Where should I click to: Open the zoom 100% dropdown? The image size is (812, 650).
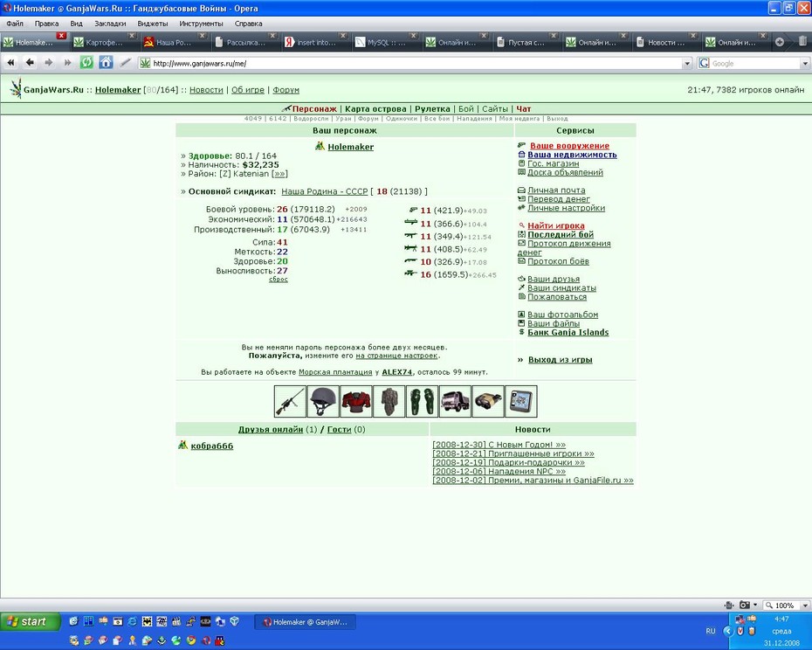[805, 605]
